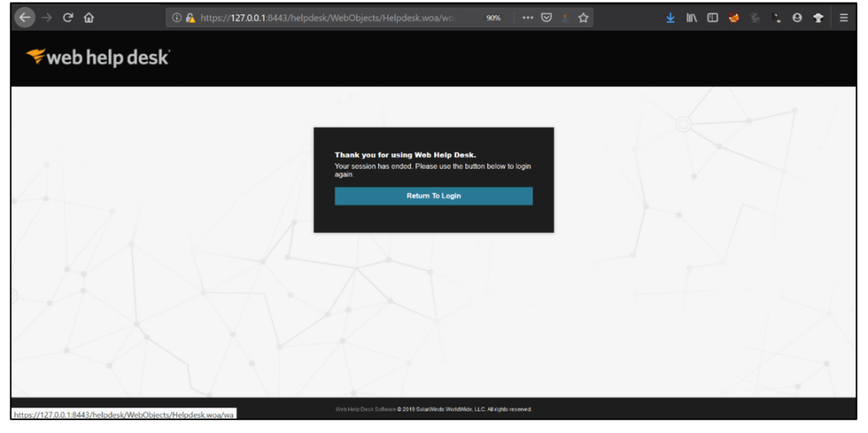Show site information via the info icon

(176, 18)
